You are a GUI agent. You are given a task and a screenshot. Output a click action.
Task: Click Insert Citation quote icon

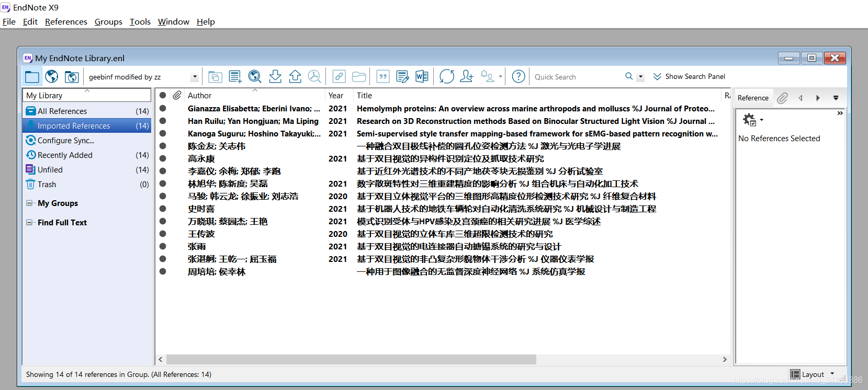(x=383, y=77)
